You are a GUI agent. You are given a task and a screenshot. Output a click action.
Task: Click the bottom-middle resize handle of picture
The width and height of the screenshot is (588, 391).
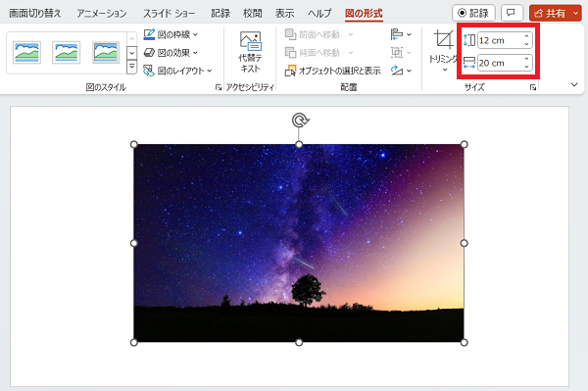299,342
